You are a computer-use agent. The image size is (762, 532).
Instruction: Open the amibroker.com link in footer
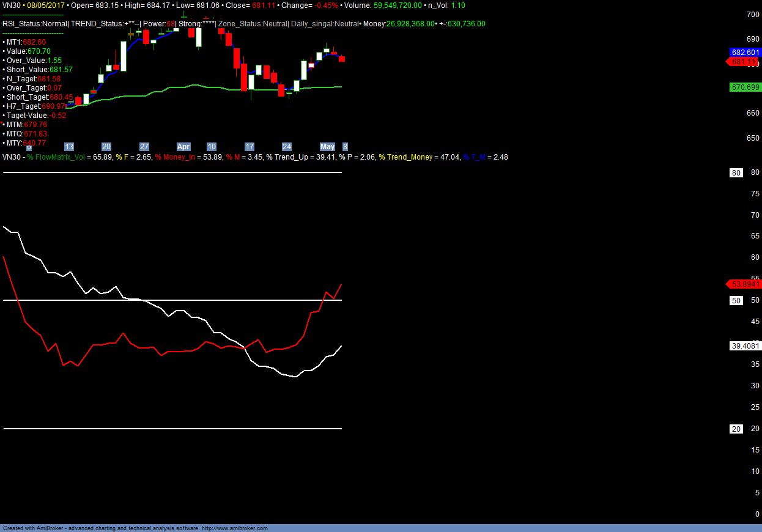click(234, 528)
